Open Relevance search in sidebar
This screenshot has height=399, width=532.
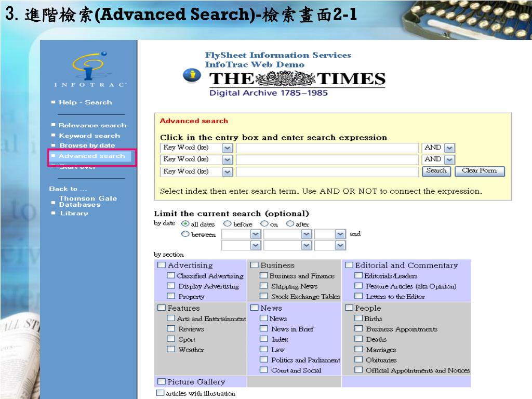point(92,125)
